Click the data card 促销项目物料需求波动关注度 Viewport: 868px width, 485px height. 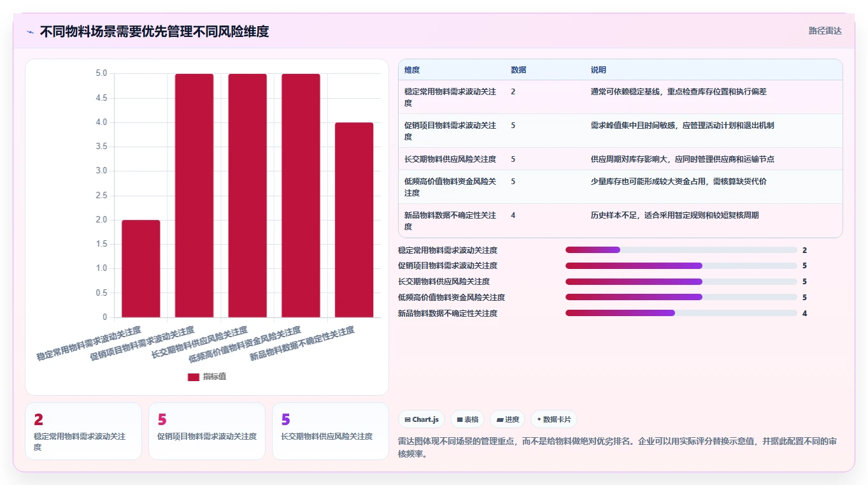point(207,431)
